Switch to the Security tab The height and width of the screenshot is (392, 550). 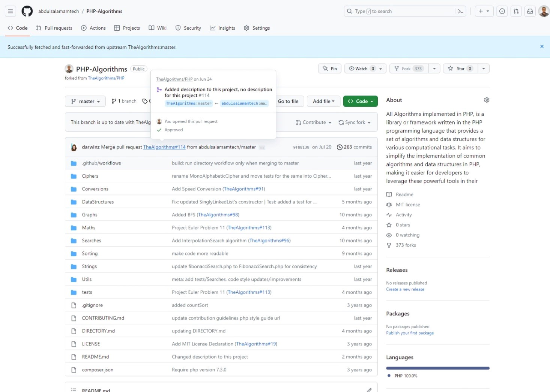(188, 28)
